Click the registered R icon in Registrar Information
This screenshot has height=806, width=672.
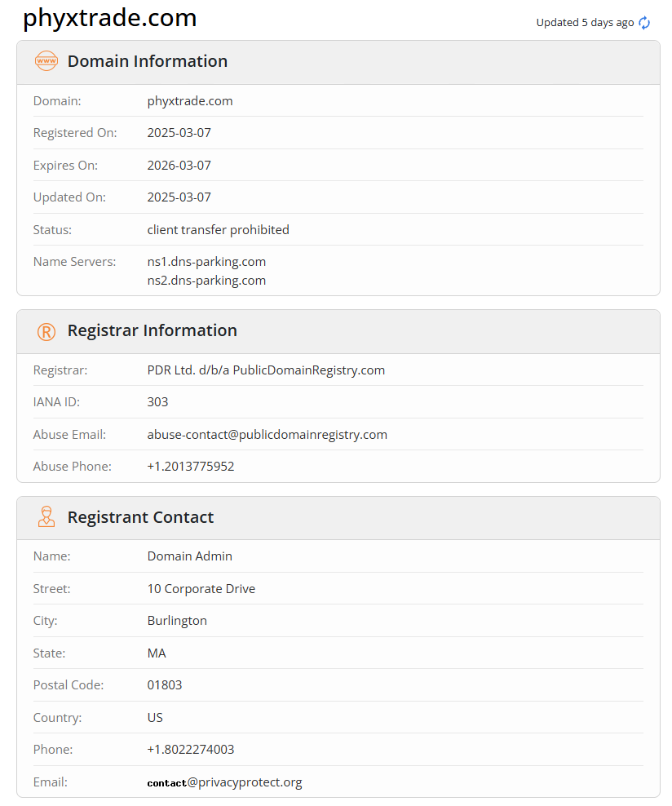[x=46, y=331]
